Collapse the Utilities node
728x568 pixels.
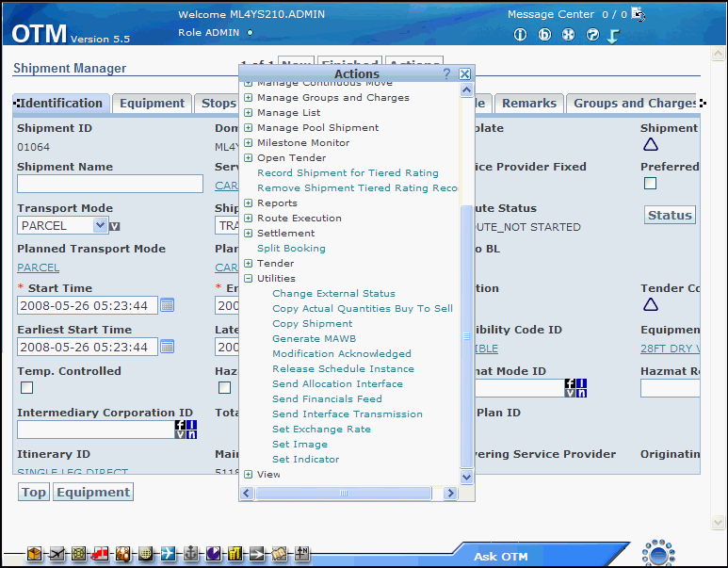click(x=249, y=278)
